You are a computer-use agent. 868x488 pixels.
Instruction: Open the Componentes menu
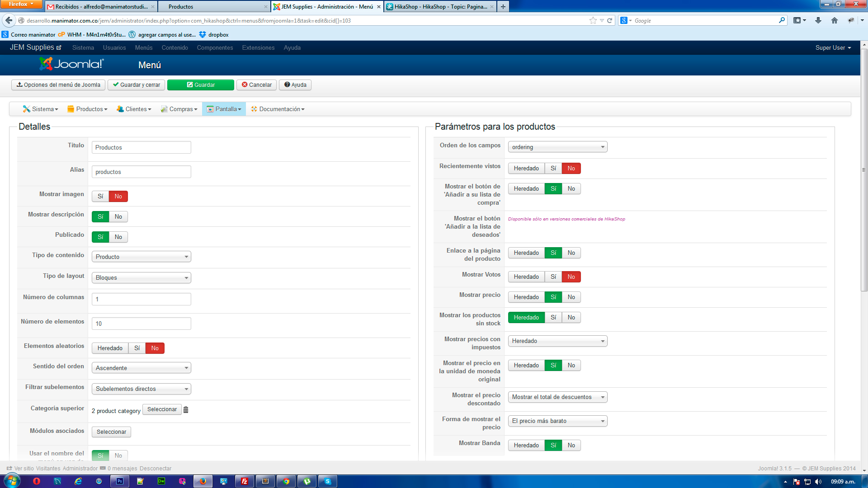215,47
